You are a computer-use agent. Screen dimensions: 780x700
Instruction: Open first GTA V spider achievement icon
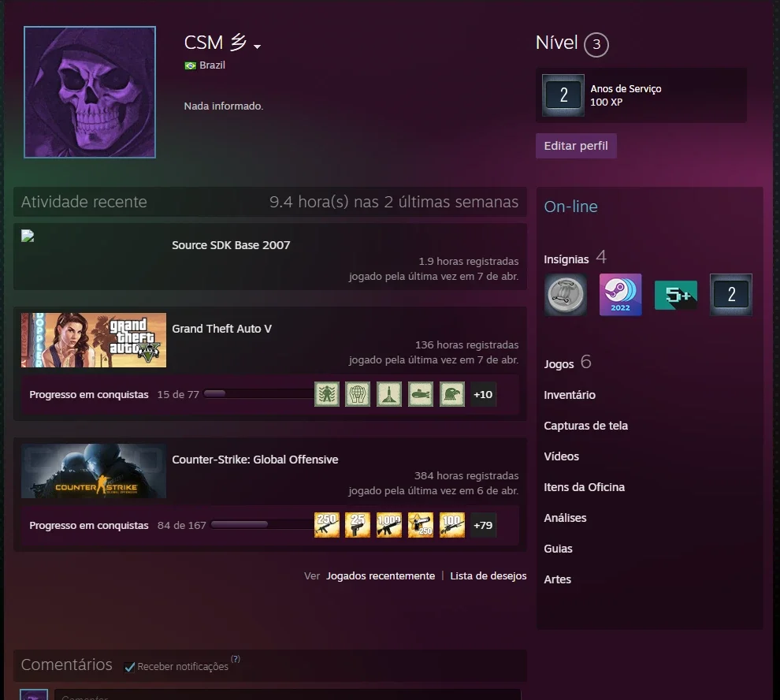pyautogui.click(x=327, y=394)
